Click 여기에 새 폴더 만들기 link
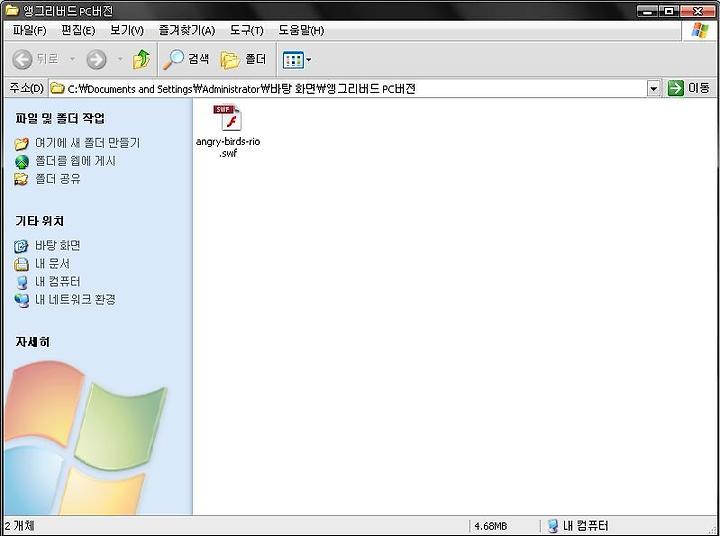720x536 pixels. tap(87, 143)
